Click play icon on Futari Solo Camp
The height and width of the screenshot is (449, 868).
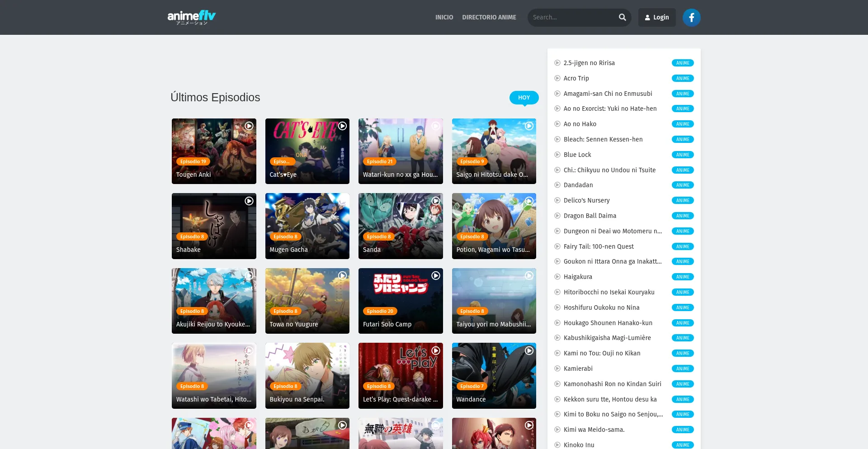pos(436,275)
